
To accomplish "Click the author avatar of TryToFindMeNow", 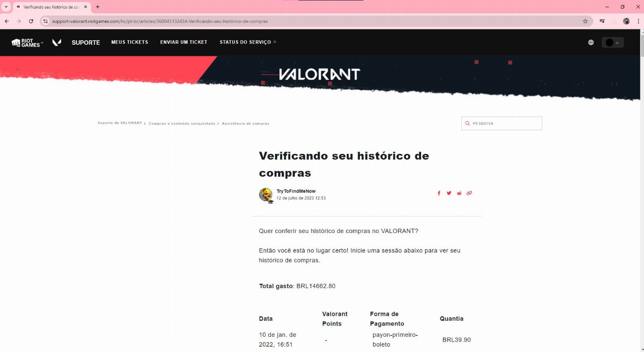I will (x=266, y=195).
